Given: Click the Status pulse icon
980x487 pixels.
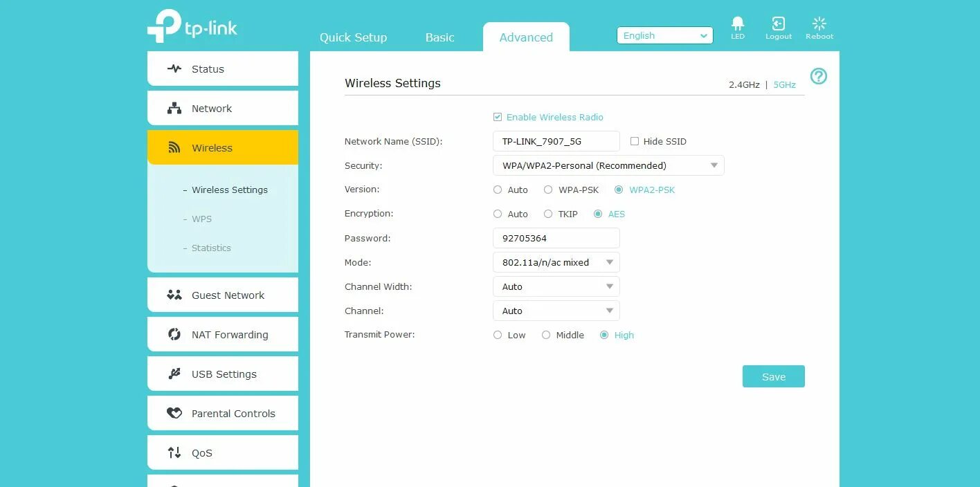Looking at the screenshot, I should coord(174,68).
